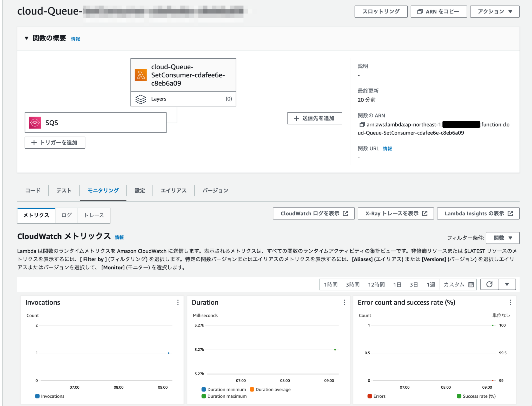This screenshot has height=406, width=532.
Task: Open the Layers section of the function node
Action: [x=183, y=99]
